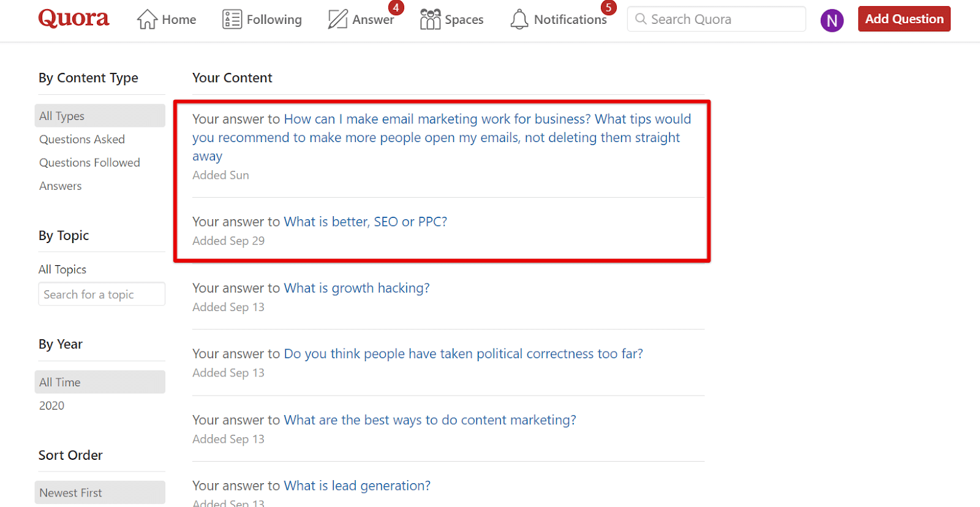The height and width of the screenshot is (507, 980).
Task: Click Added Sep 13 under content marketing
Action: pos(228,439)
